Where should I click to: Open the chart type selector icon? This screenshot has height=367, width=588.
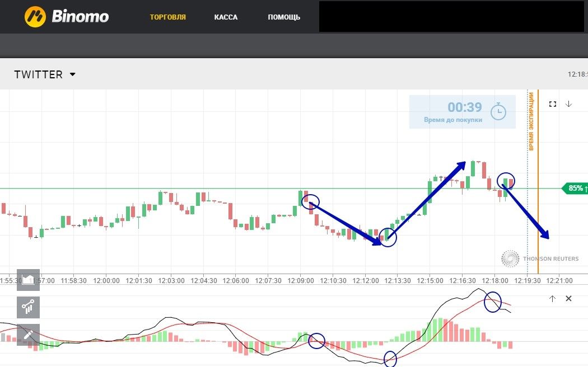28,280
